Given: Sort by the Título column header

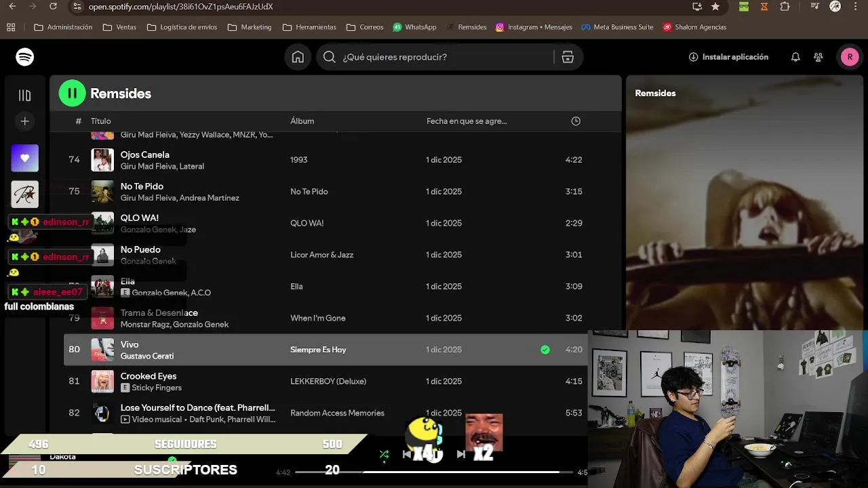Looking at the screenshot, I should (x=101, y=121).
